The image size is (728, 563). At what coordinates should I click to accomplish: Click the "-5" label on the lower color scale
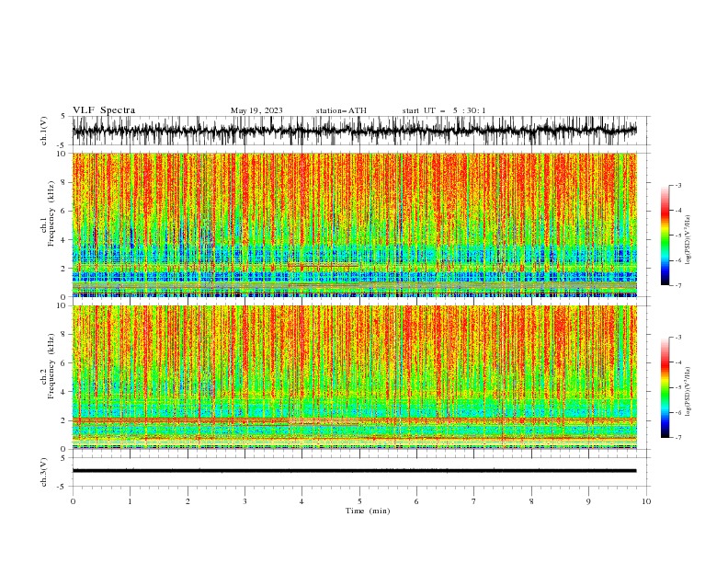pos(677,387)
